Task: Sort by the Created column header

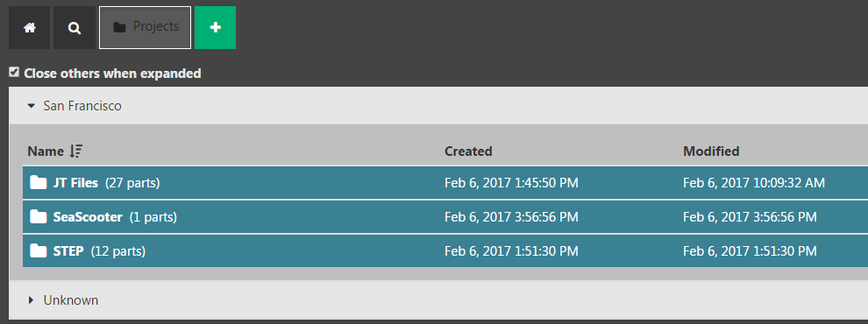Action: click(468, 151)
